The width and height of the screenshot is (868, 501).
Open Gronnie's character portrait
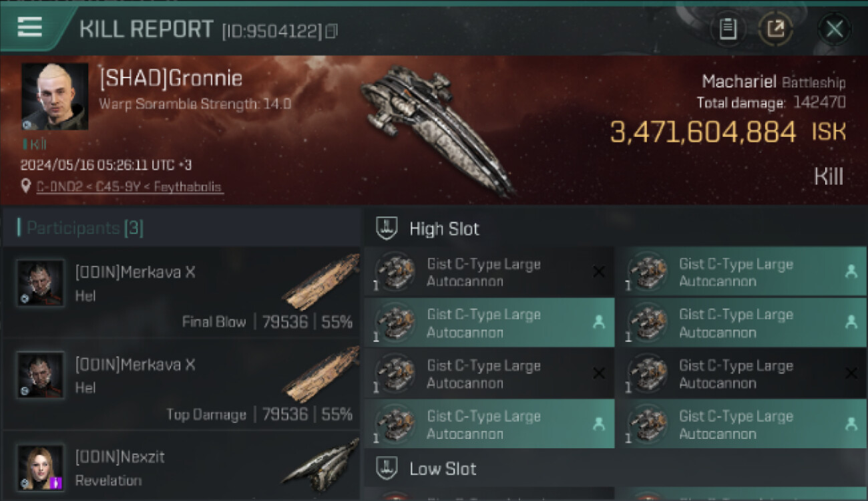55,96
